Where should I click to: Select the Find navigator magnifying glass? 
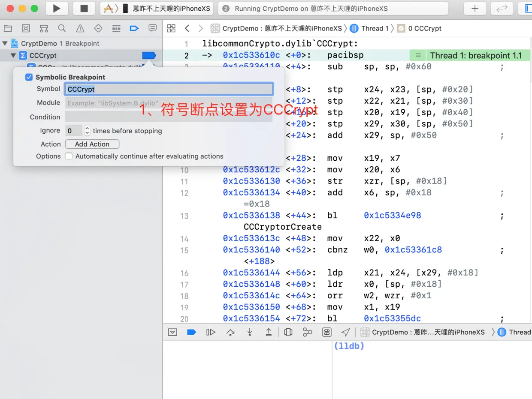62,28
